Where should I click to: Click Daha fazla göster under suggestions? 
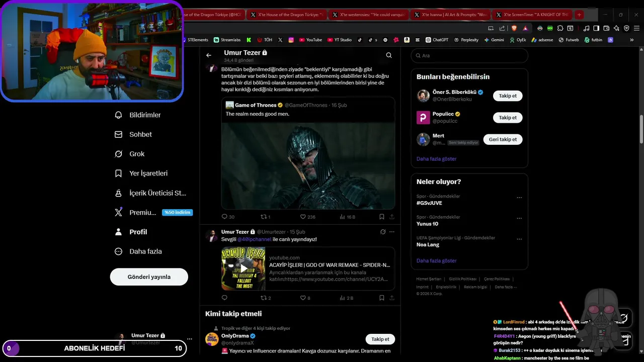(x=436, y=159)
